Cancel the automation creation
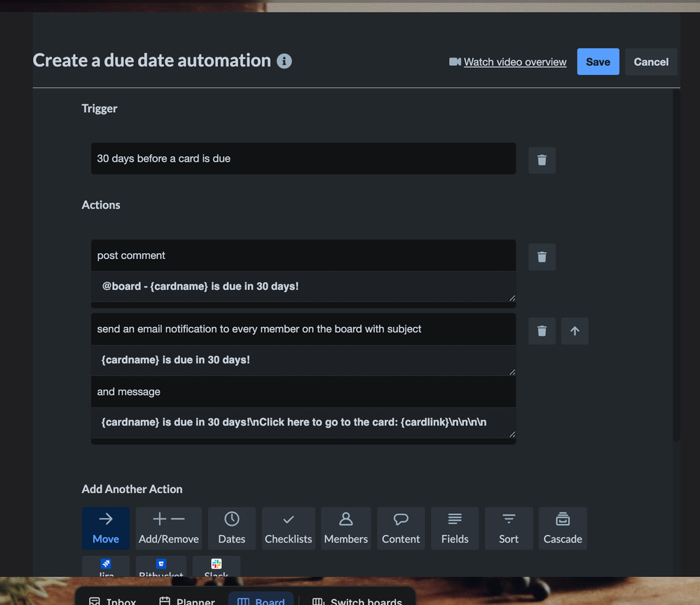Image resolution: width=700 pixels, height=605 pixels. (x=651, y=62)
